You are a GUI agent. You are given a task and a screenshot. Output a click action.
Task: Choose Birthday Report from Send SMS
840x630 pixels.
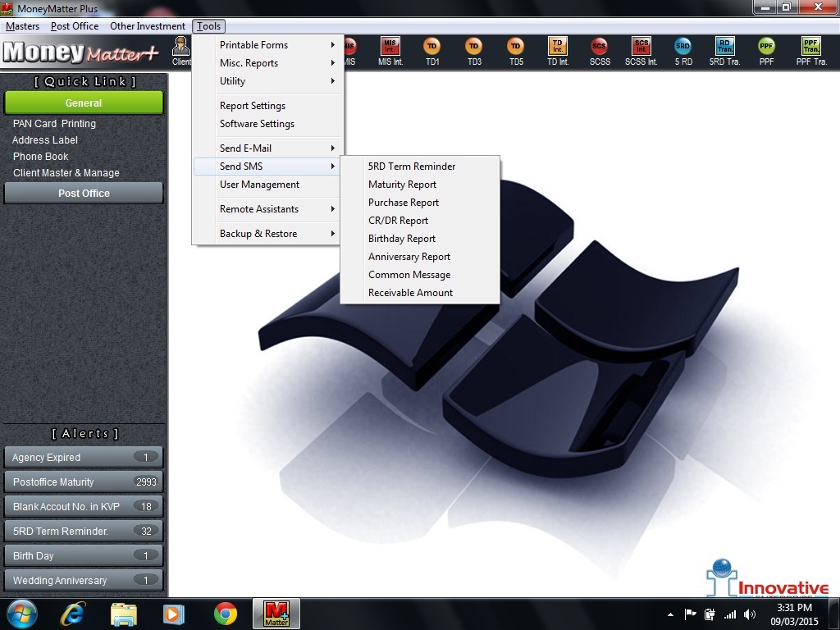402,239
